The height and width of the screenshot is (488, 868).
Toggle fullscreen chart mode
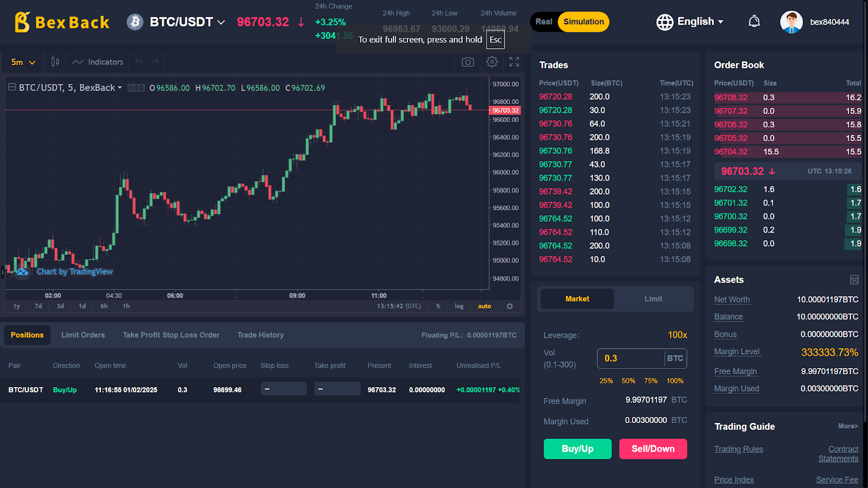pyautogui.click(x=514, y=62)
